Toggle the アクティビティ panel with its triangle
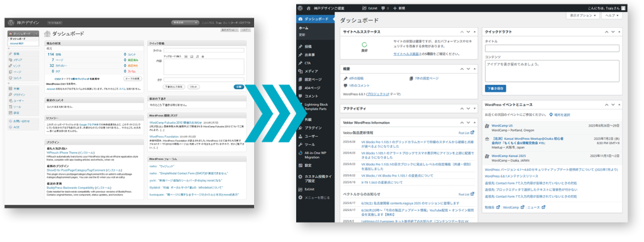644x242 pixels. point(475,108)
